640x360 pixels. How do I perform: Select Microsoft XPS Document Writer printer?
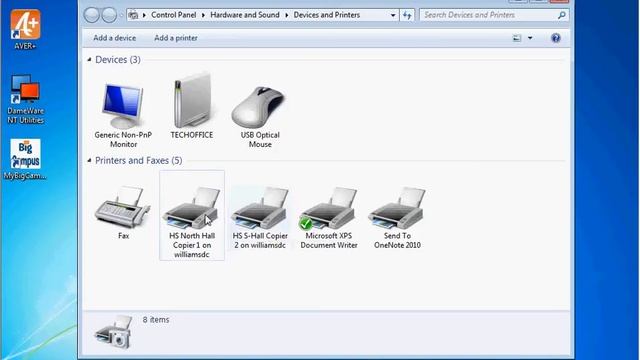coord(329,218)
